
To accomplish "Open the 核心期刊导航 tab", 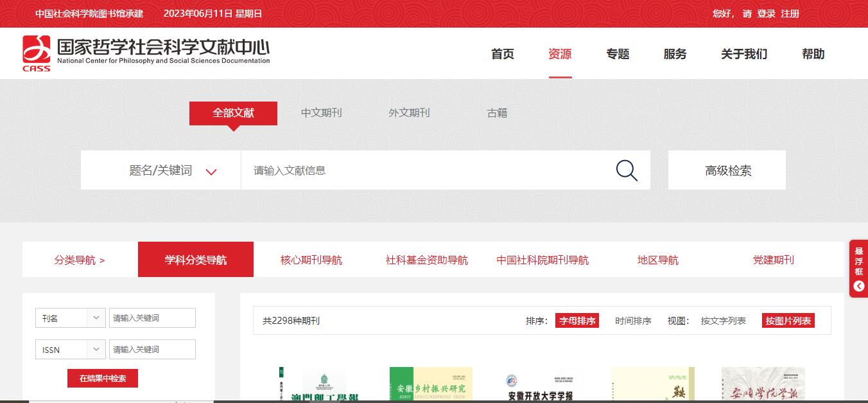I will (311, 259).
